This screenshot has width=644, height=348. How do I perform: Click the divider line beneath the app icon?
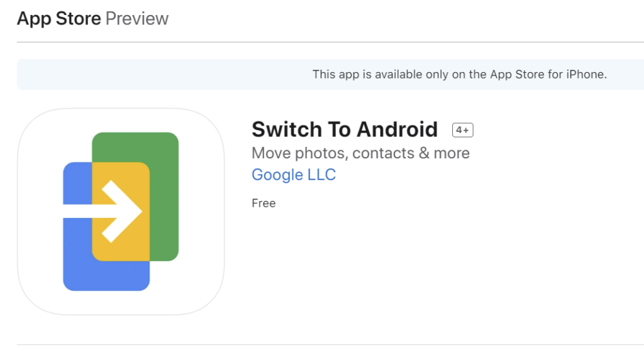click(x=330, y=344)
